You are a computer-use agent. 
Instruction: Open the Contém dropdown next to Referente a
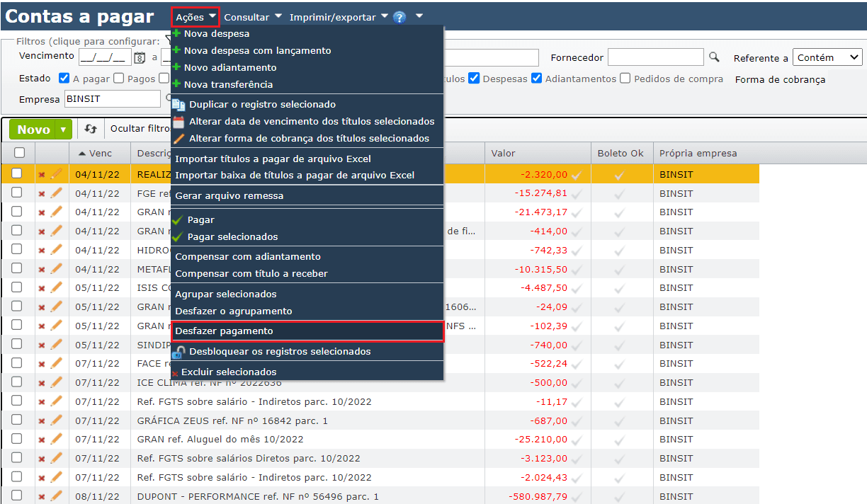click(827, 58)
